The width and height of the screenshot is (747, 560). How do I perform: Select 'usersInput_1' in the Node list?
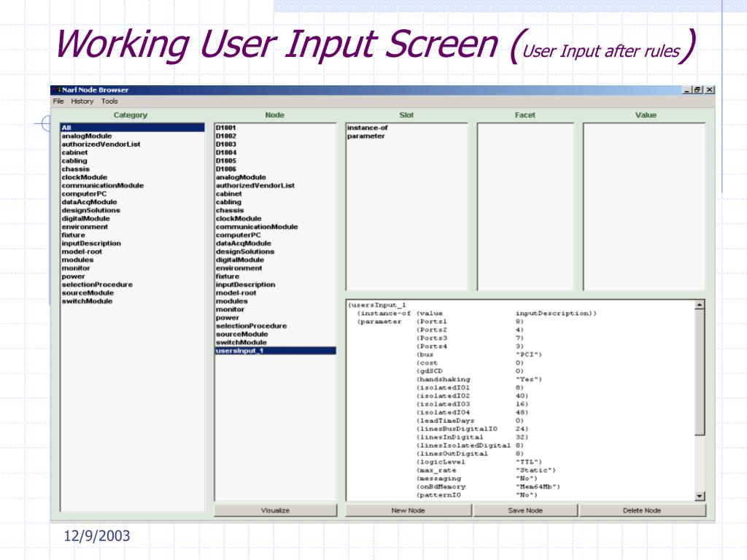click(275, 351)
